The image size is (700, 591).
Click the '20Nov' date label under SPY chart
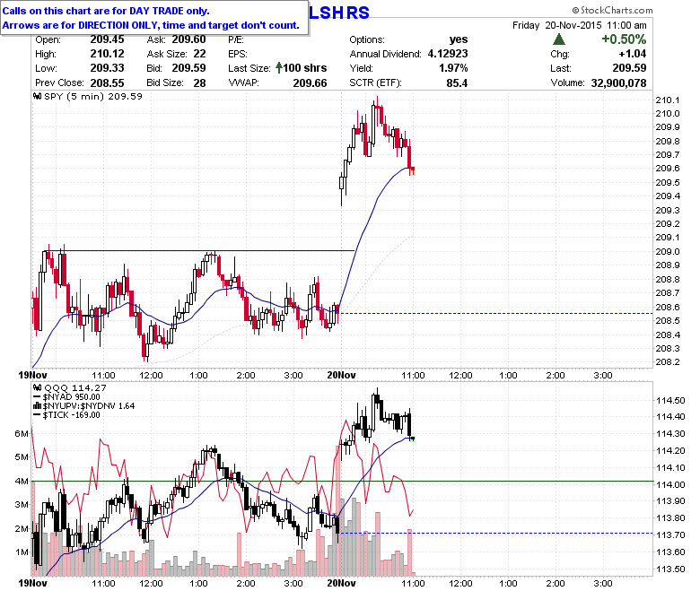point(341,375)
